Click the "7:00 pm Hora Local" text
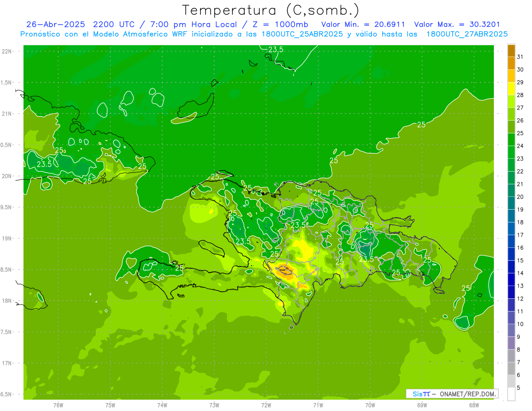This screenshot has width=532, height=411. pyautogui.click(x=195, y=24)
